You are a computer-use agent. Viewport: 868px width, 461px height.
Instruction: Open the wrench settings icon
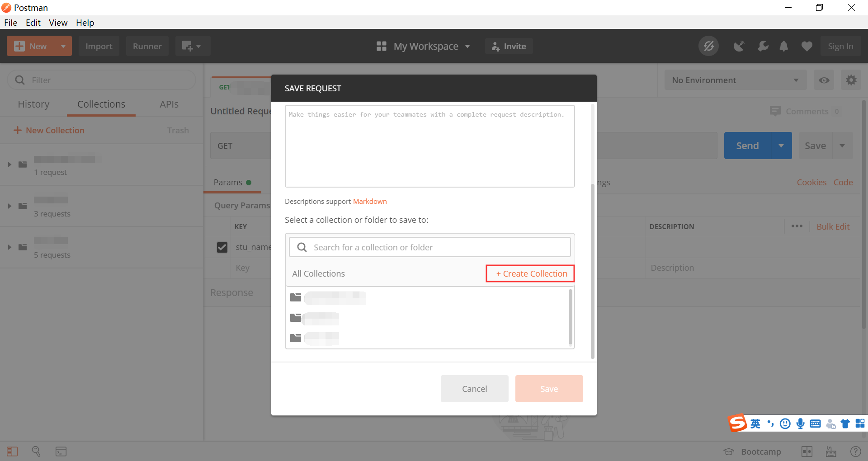click(x=763, y=46)
